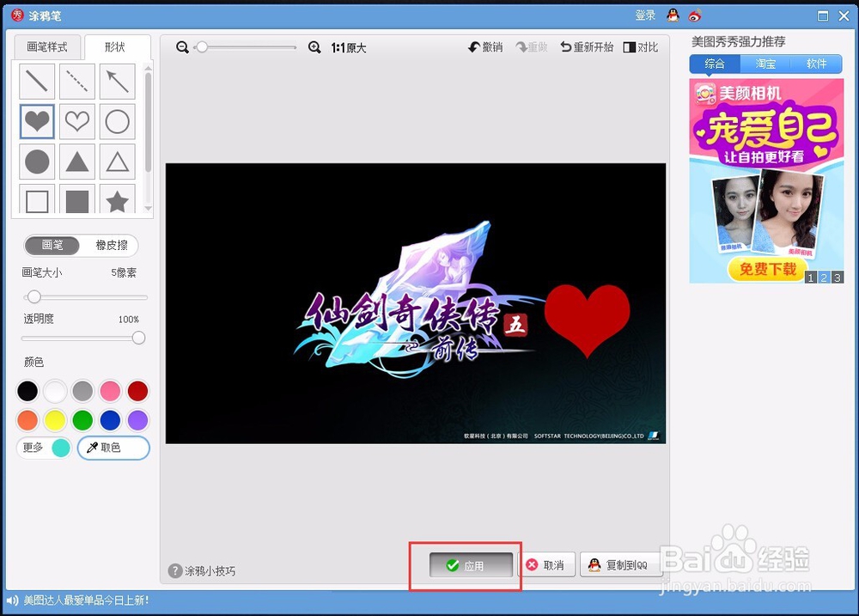Click the zoom in magnifier icon
This screenshot has width=859, height=616.
point(314,47)
